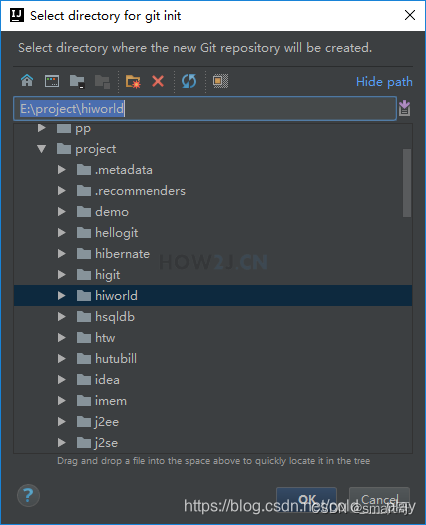426x525 pixels.
Task: Click the grayed module directory icon
Action: point(102,81)
